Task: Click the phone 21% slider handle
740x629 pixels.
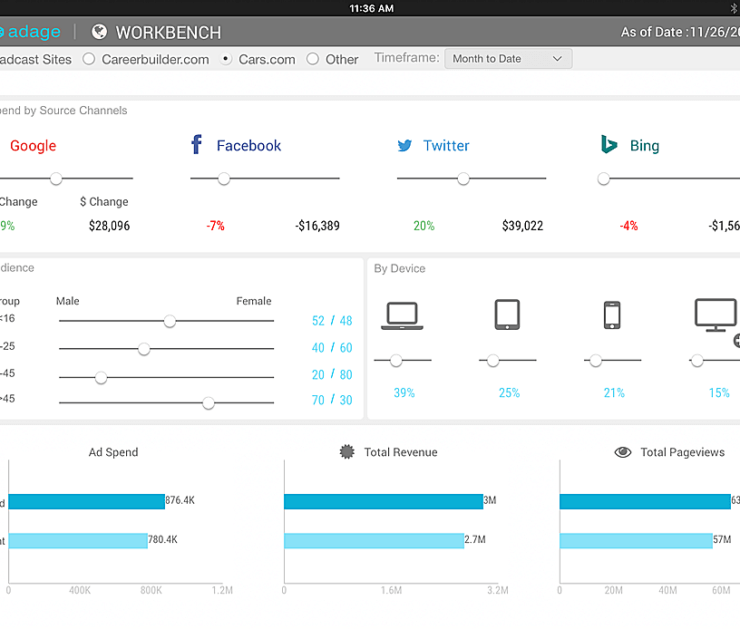Action: pos(596,361)
